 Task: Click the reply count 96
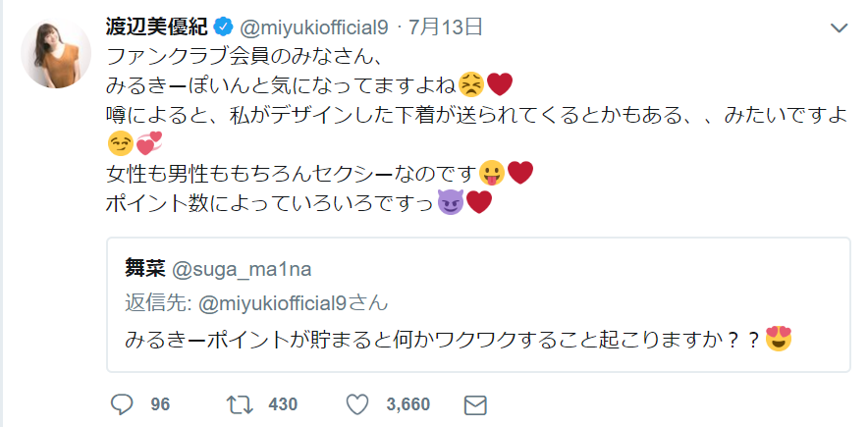[160, 404]
